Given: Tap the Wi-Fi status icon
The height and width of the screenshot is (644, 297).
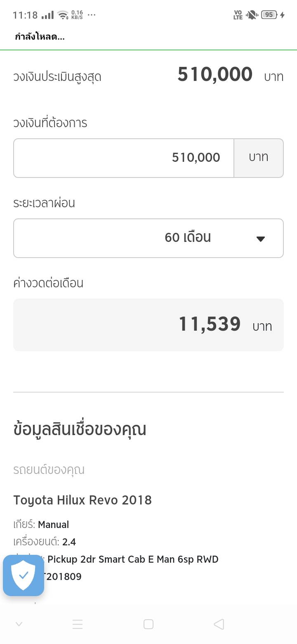Looking at the screenshot, I should [x=63, y=15].
